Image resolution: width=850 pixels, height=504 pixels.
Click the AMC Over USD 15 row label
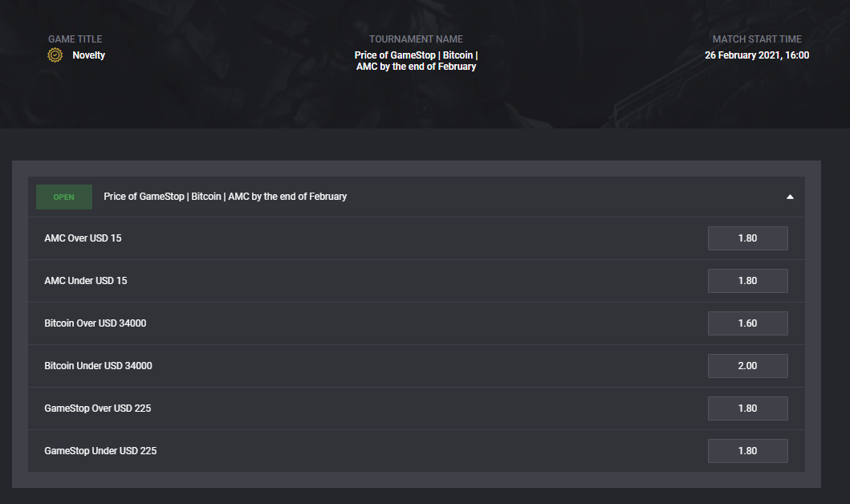tap(83, 238)
